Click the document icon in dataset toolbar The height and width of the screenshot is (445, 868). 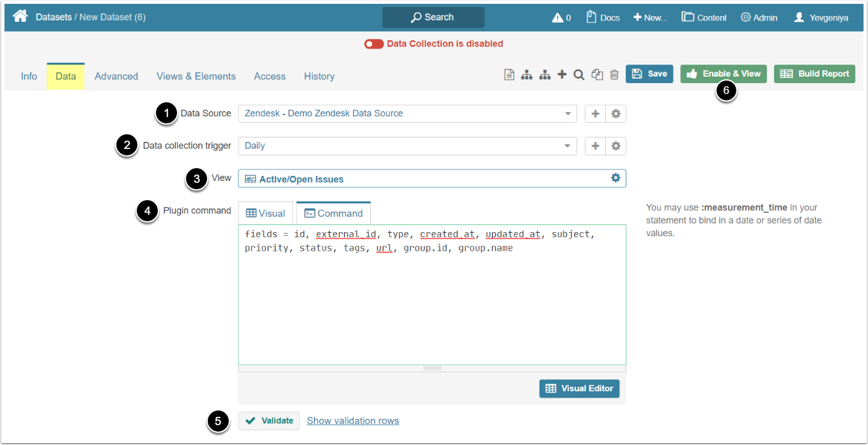(x=509, y=75)
